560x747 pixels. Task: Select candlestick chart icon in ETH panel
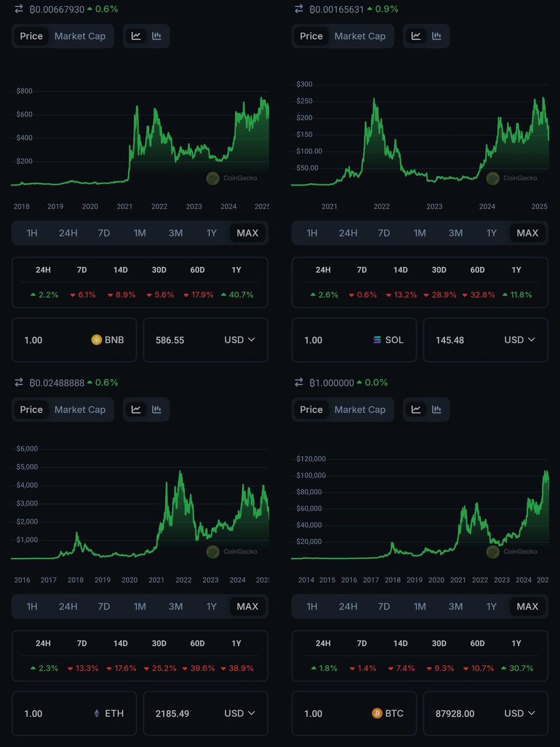157,410
